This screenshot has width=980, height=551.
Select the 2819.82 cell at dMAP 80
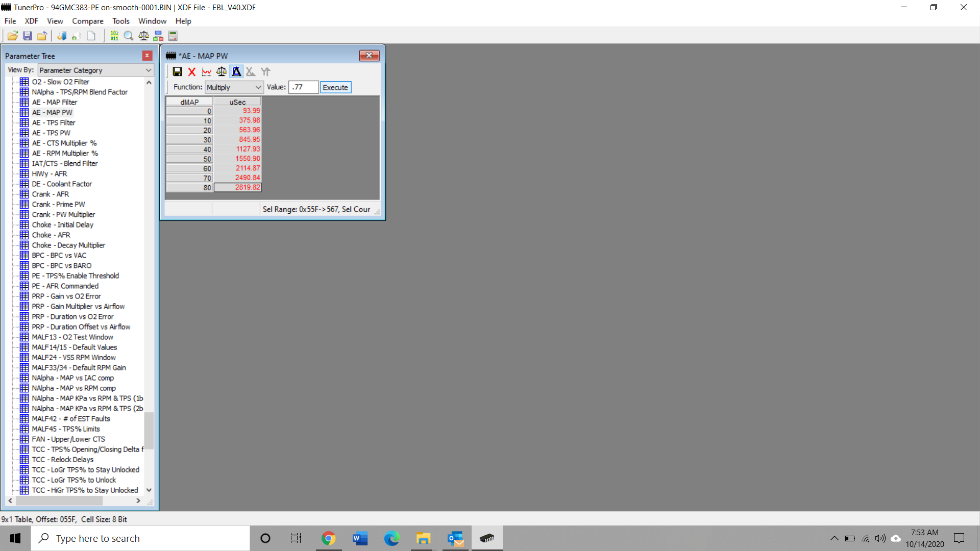point(238,187)
